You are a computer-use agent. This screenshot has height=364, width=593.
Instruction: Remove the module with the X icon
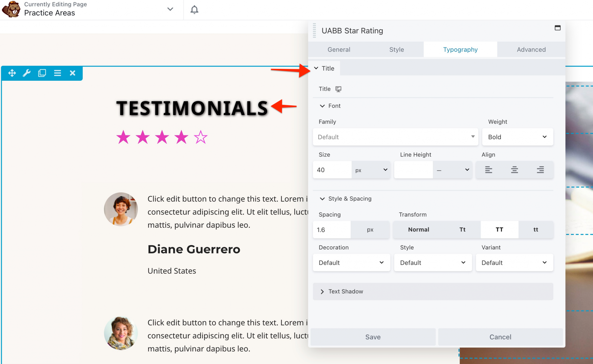[72, 73]
